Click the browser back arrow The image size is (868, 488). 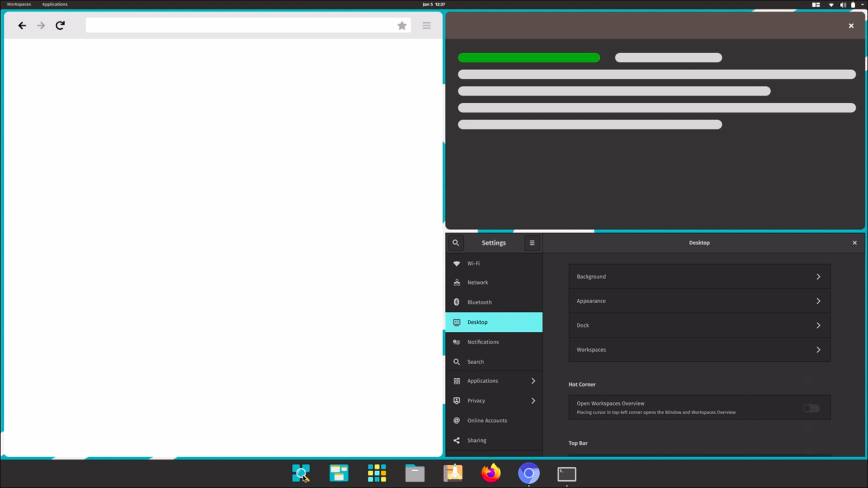(22, 25)
